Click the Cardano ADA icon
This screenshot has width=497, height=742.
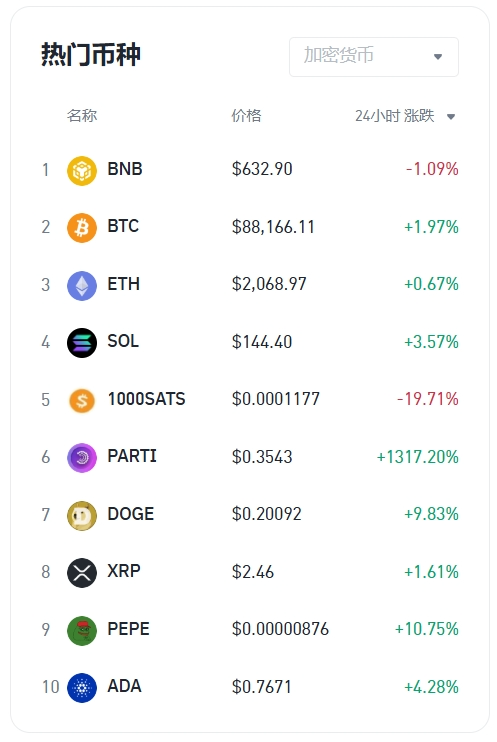point(82,688)
